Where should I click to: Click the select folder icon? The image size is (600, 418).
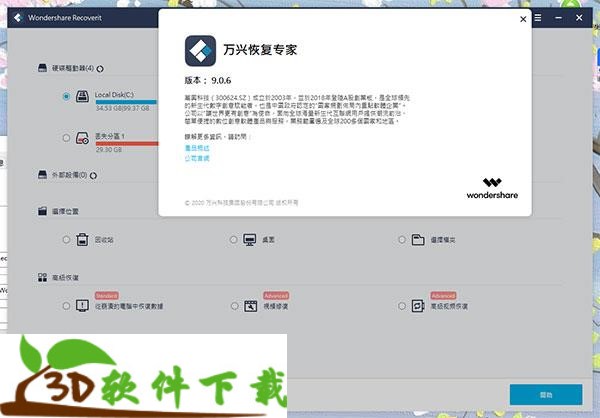tap(418, 240)
